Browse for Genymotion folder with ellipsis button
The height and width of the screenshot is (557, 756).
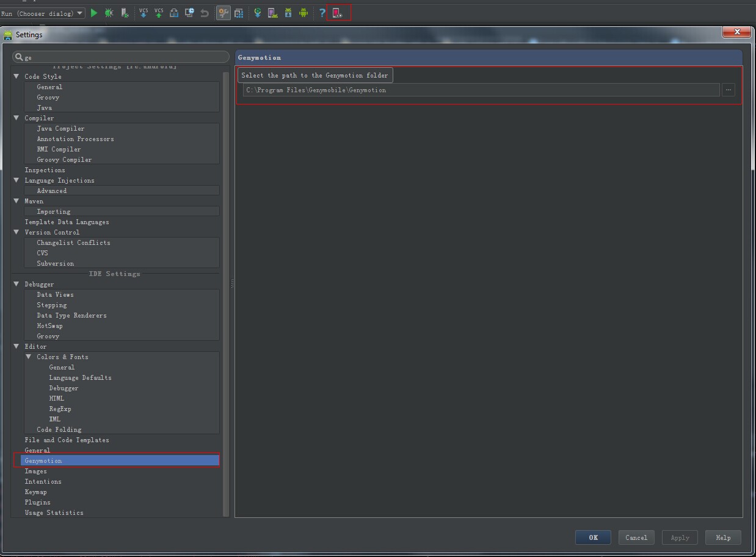tap(728, 90)
